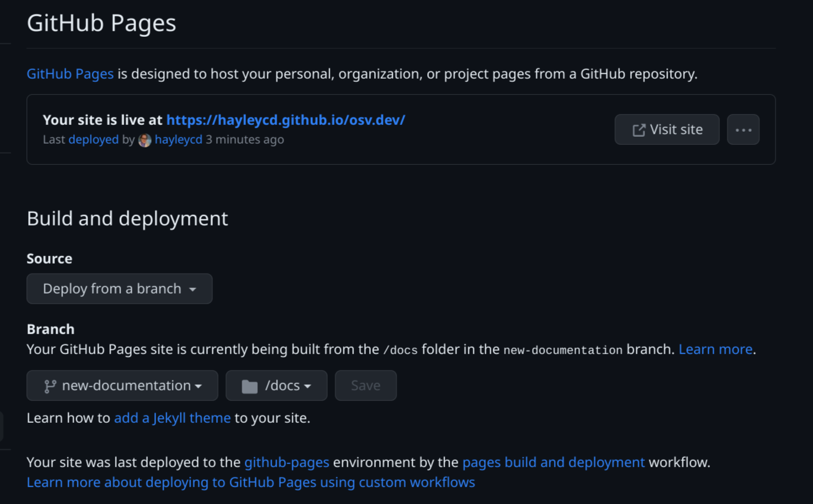
Task: Open the Deploy from a branch source dropdown
Action: tap(119, 289)
